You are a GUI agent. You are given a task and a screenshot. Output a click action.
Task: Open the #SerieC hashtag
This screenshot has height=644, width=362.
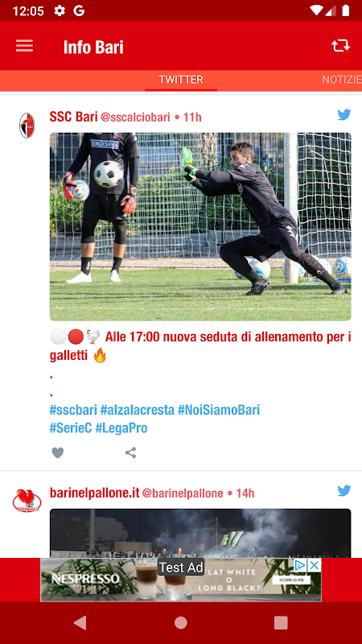pos(71,428)
